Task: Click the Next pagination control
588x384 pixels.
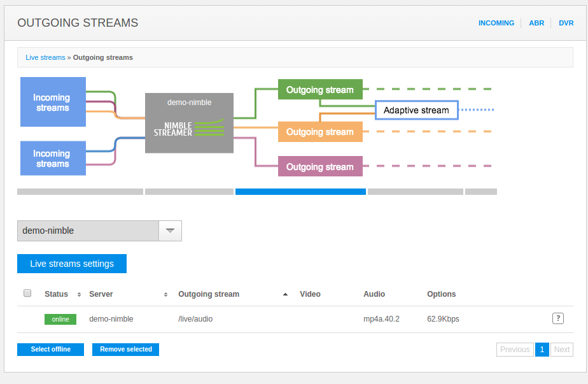Action: pyautogui.click(x=562, y=350)
